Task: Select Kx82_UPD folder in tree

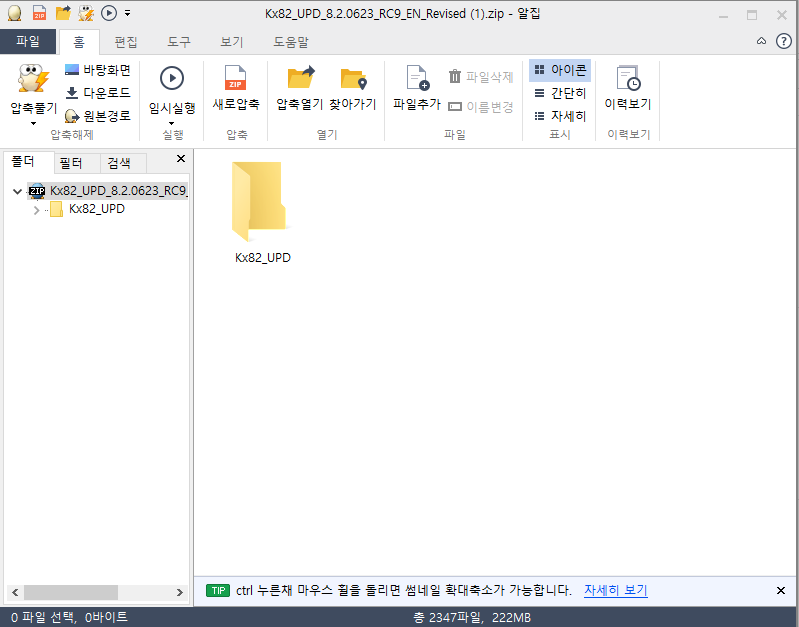Action: pyautogui.click(x=87, y=209)
